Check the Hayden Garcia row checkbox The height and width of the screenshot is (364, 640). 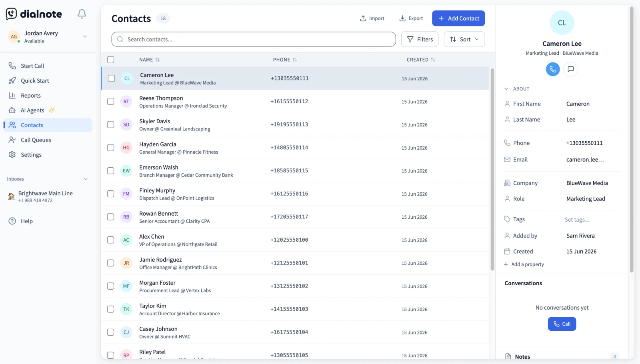(111, 148)
